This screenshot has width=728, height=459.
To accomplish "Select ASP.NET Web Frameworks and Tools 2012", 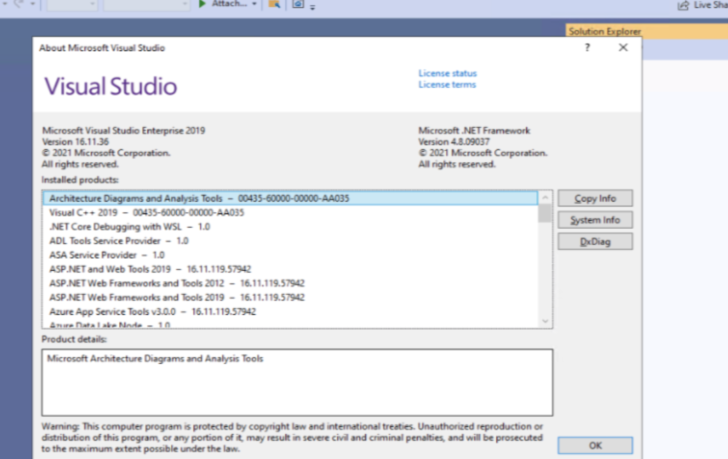I will (291, 283).
